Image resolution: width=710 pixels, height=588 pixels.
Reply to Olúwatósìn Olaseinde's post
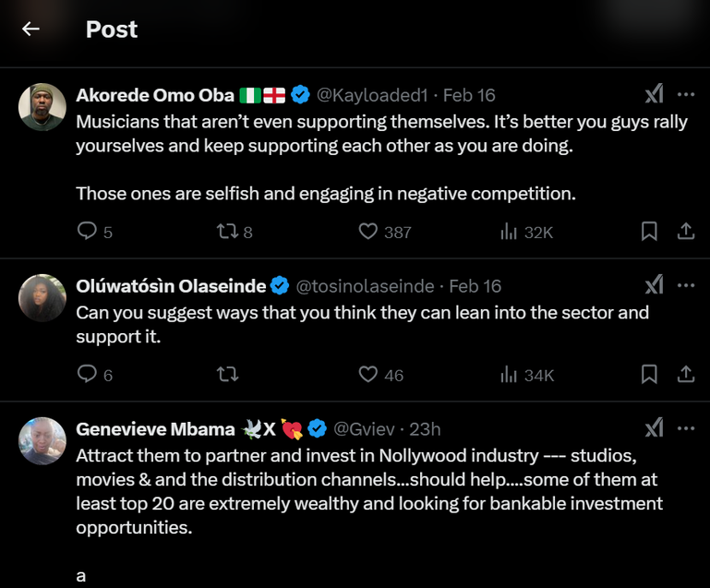pyautogui.click(x=88, y=374)
